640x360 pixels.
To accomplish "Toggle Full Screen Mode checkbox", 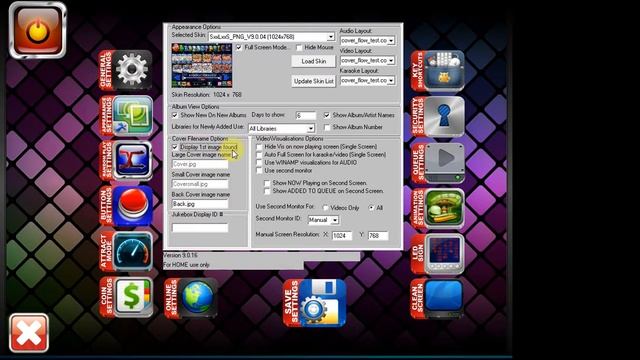I will pos(239,48).
